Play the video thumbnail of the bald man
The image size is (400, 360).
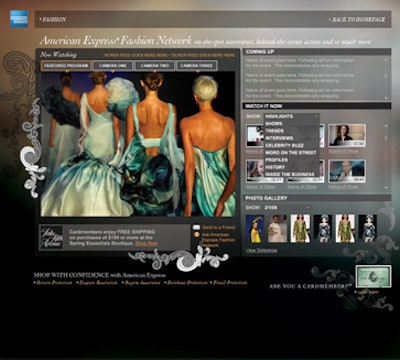point(347,171)
